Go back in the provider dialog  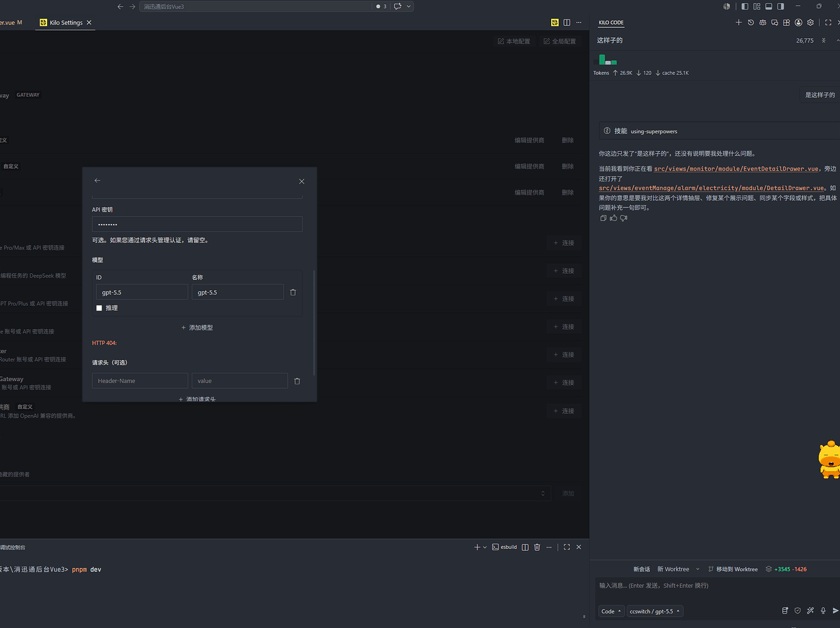point(97,181)
